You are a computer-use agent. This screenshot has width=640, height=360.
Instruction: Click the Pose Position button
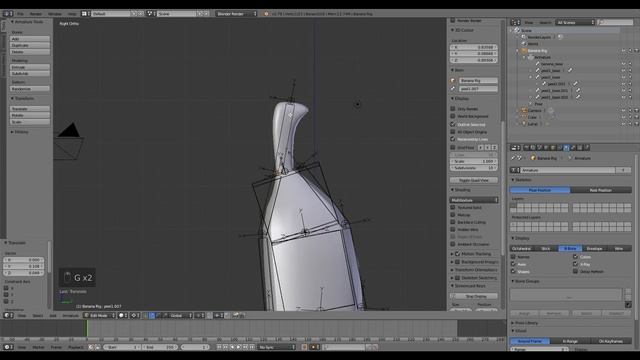pyautogui.click(x=540, y=190)
